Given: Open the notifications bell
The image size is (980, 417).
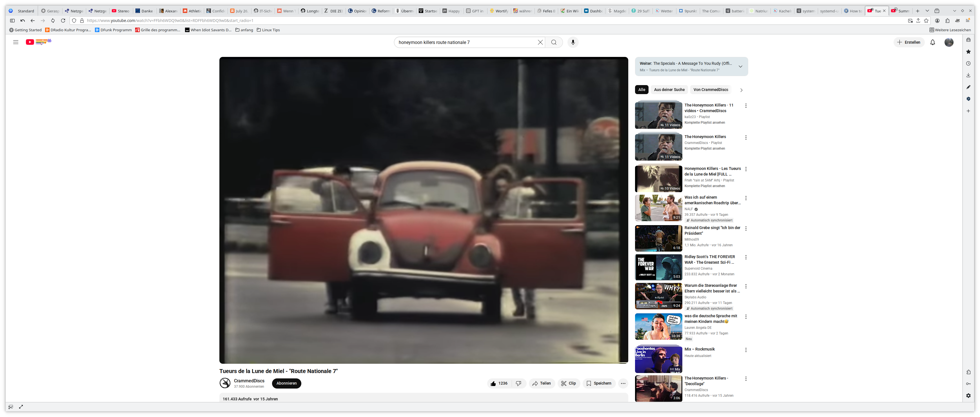Looking at the screenshot, I should [932, 42].
